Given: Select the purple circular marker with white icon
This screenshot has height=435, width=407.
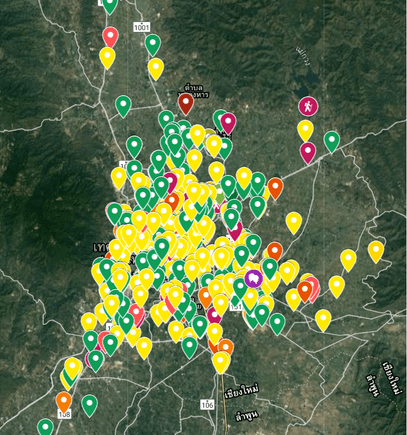Looking at the screenshot, I should pos(253,278).
